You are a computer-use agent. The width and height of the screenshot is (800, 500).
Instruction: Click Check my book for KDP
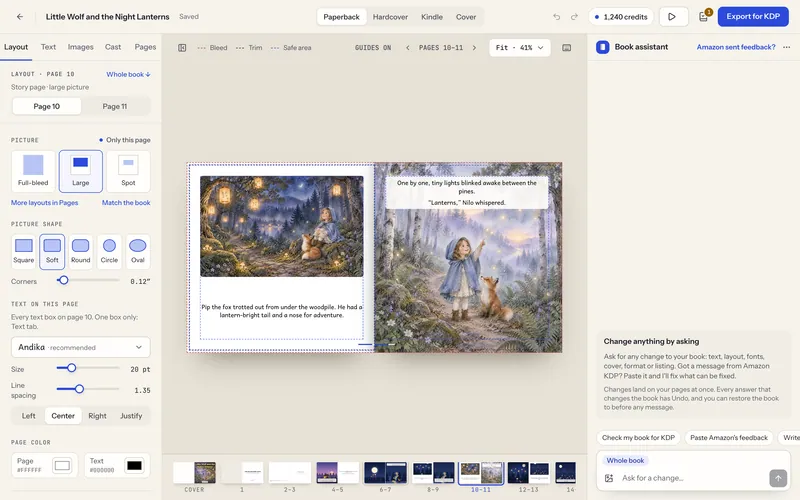[638, 438]
